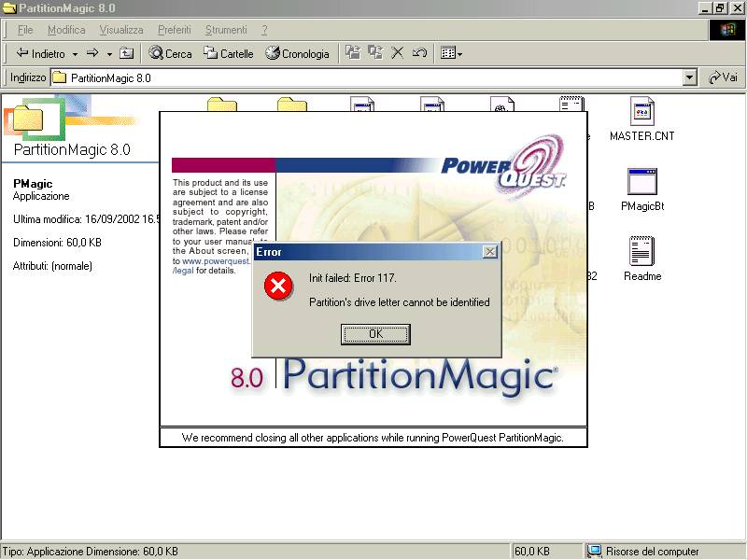
Task: Click the Vai go button
Action: click(724, 78)
